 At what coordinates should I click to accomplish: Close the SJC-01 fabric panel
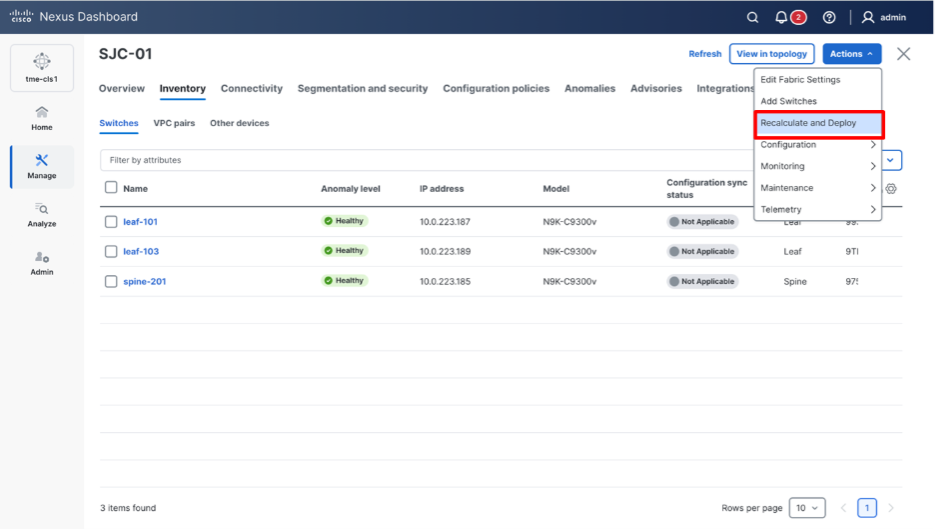click(903, 54)
